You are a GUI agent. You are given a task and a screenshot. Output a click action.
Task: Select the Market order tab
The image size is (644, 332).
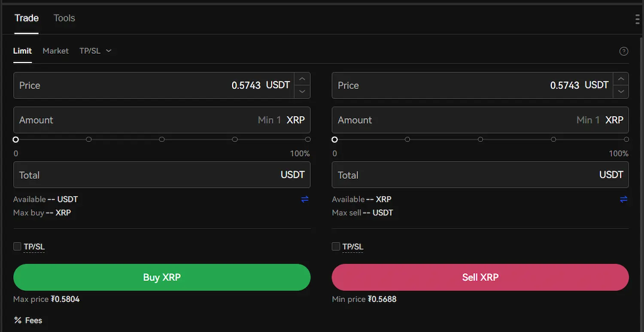pos(55,51)
